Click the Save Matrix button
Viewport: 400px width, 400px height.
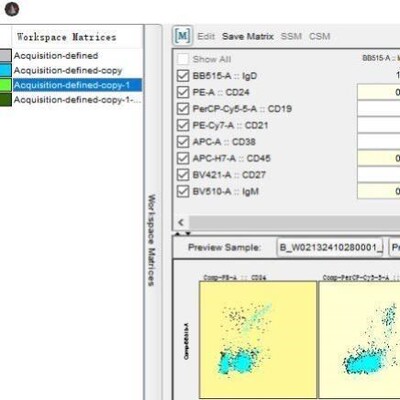point(248,36)
